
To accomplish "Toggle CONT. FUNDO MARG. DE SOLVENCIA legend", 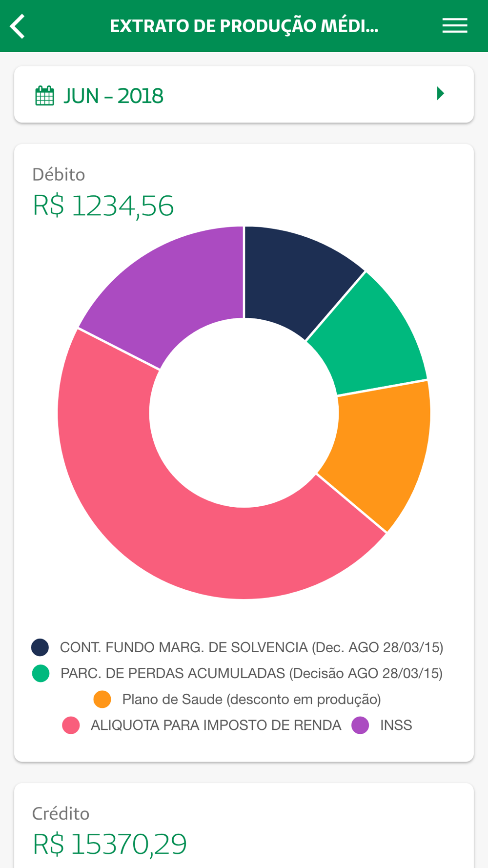I will pyautogui.click(x=251, y=647).
